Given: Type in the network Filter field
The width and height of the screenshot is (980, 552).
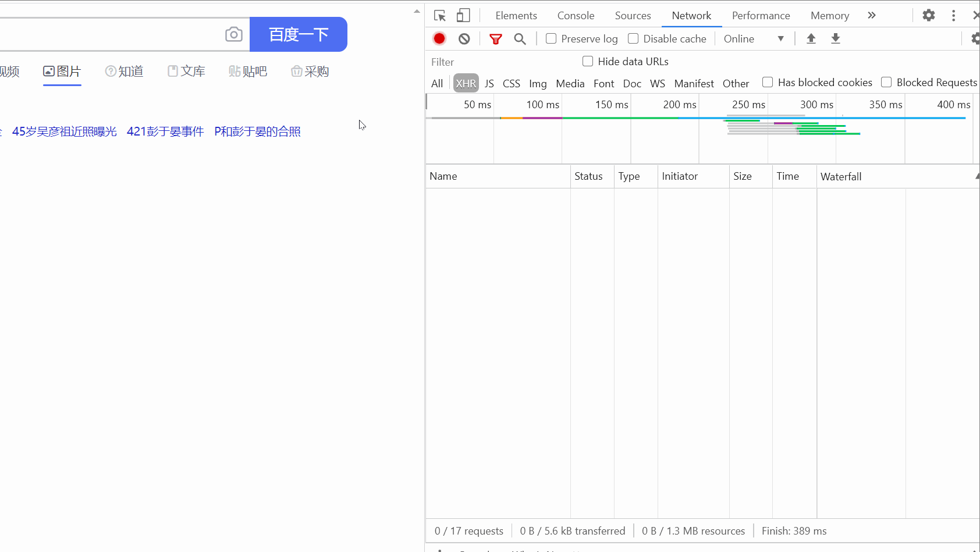Looking at the screenshot, I should point(500,62).
